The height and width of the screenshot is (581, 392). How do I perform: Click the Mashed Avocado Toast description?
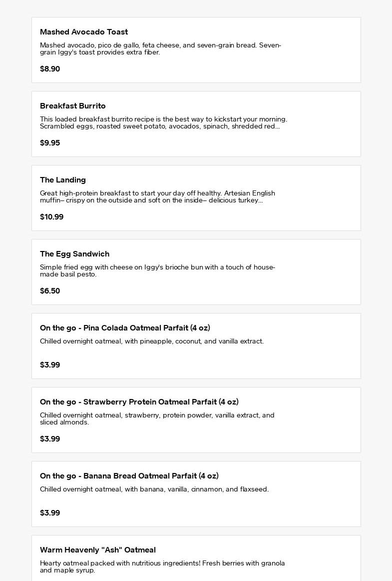click(x=160, y=49)
